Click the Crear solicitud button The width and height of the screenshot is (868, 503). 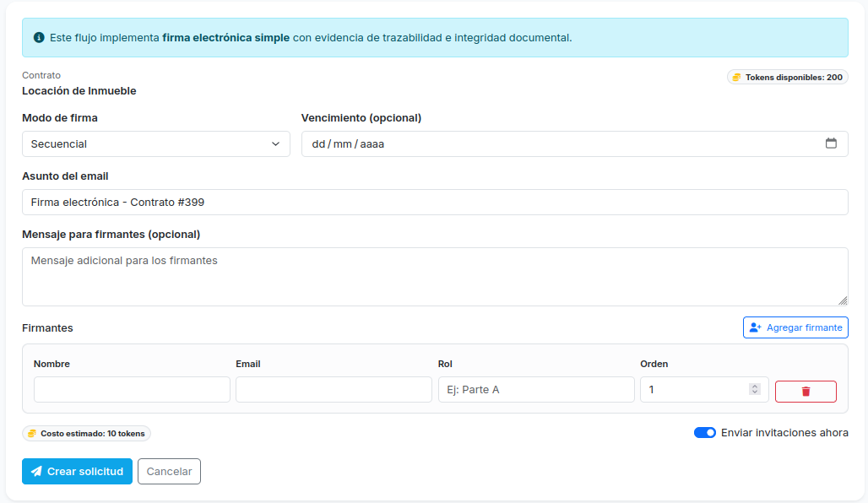click(x=77, y=472)
